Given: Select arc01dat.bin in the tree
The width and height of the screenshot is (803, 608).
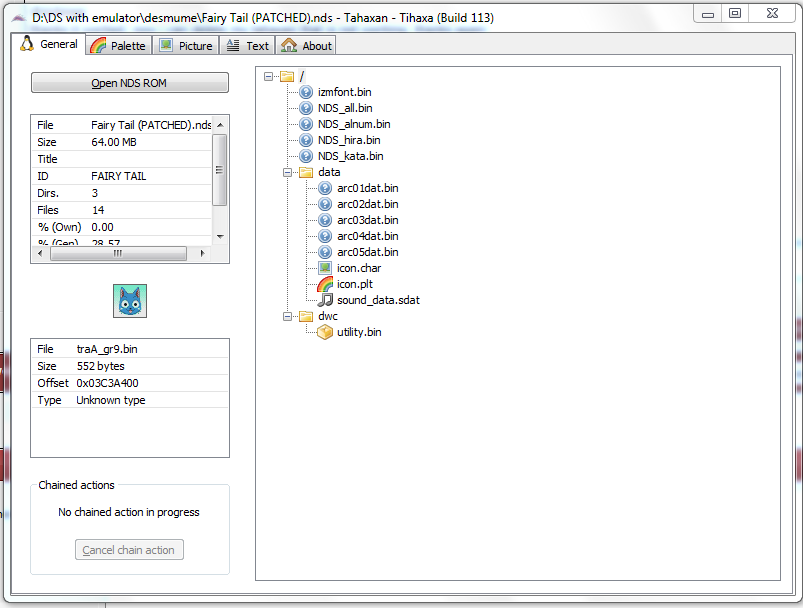Looking at the screenshot, I should pos(367,188).
